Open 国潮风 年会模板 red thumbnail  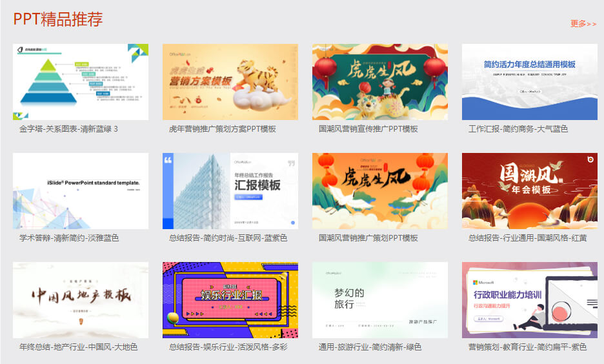tap(530, 191)
